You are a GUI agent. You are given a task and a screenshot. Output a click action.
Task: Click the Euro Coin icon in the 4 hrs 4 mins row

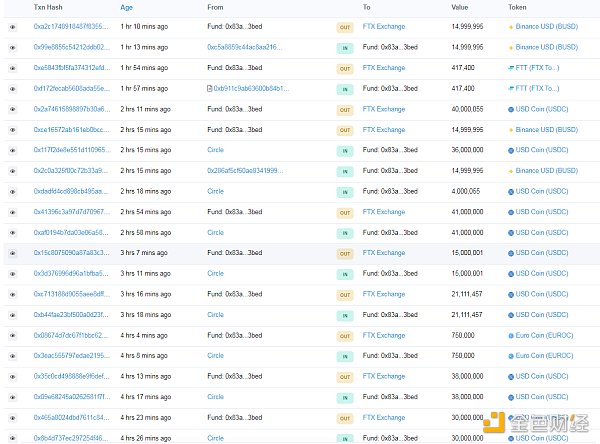(511, 335)
